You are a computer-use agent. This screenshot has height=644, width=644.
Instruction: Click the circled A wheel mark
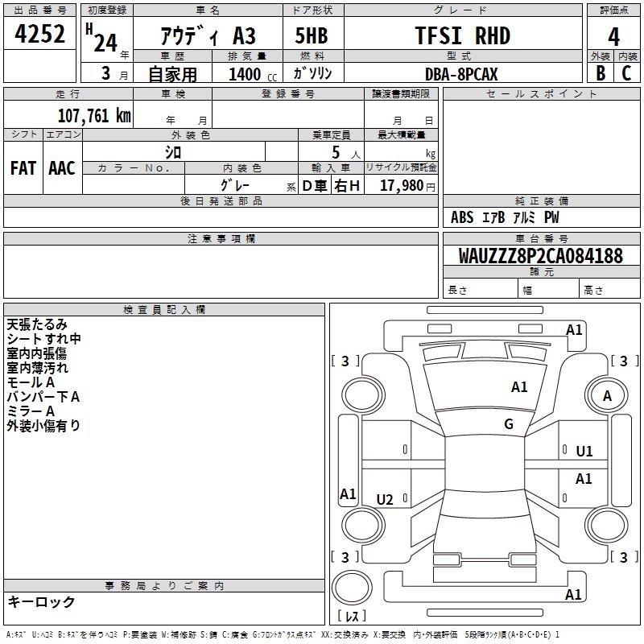point(607,396)
